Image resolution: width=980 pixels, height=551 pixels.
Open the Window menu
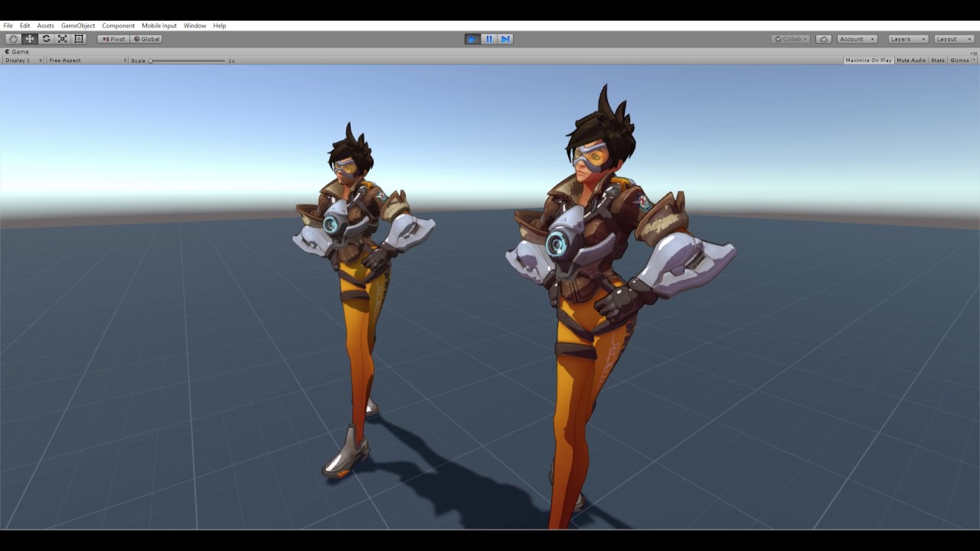pos(194,25)
